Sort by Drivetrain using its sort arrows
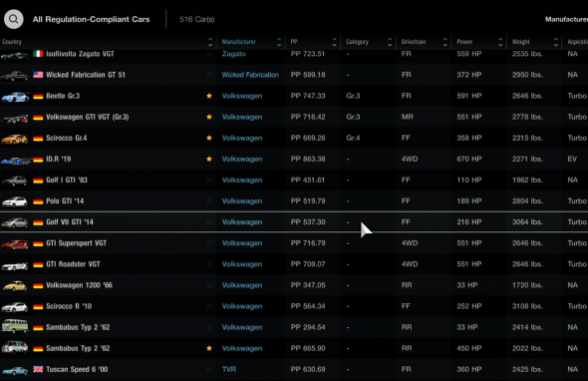588x381 pixels. (444, 42)
